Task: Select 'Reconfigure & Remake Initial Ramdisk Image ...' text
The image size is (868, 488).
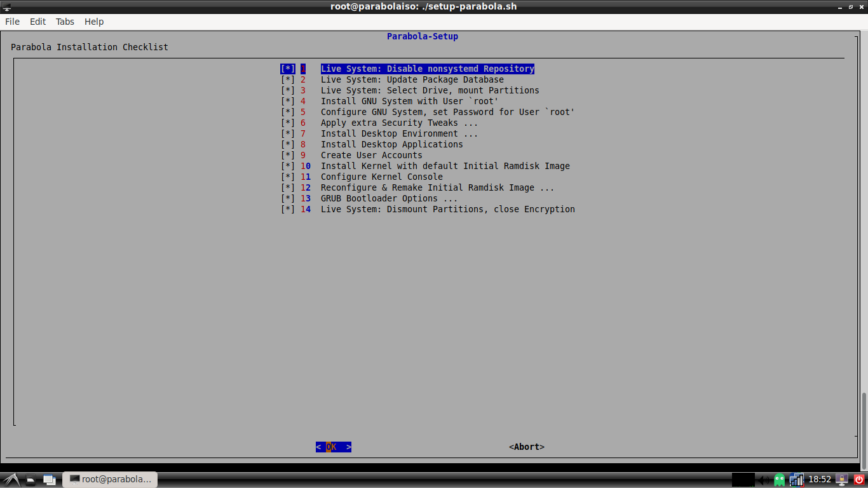Action: [x=438, y=187]
